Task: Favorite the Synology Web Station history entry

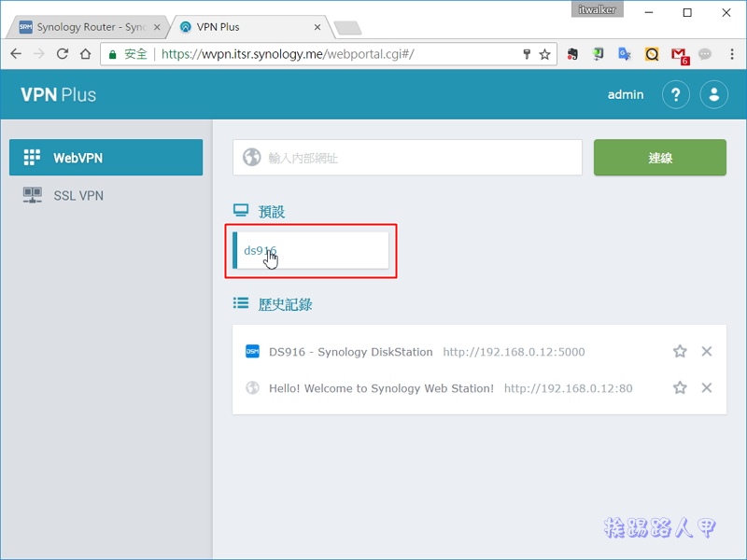Action: pos(680,387)
